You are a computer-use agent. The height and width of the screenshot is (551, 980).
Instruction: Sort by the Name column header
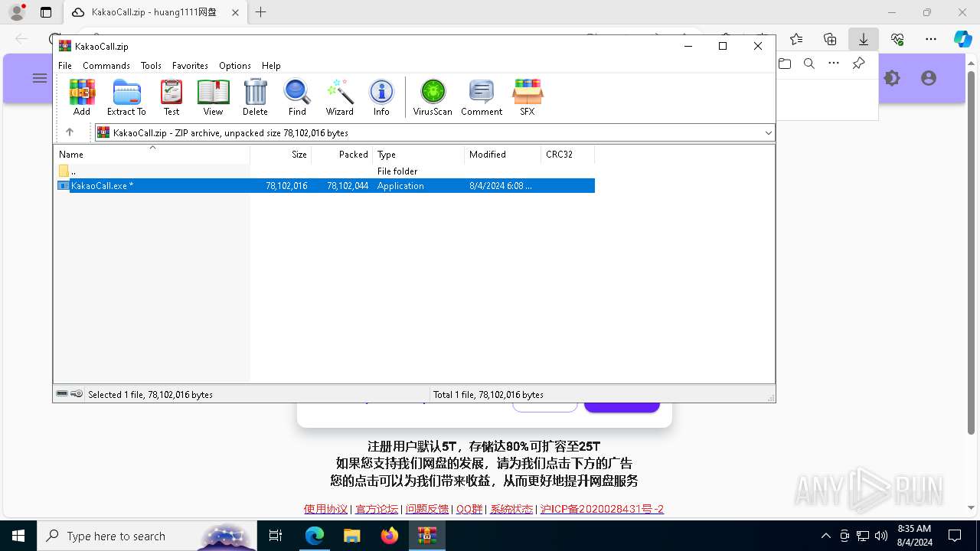click(152, 155)
